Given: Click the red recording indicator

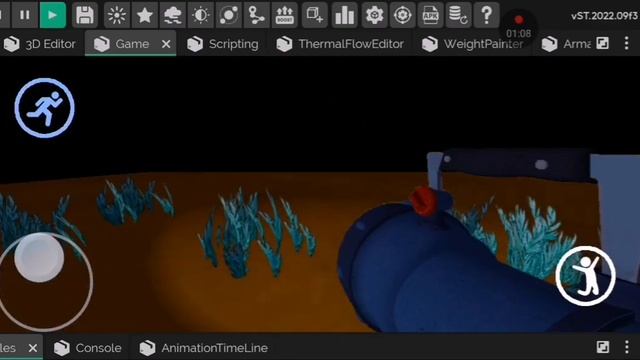Looking at the screenshot, I should 519,20.
